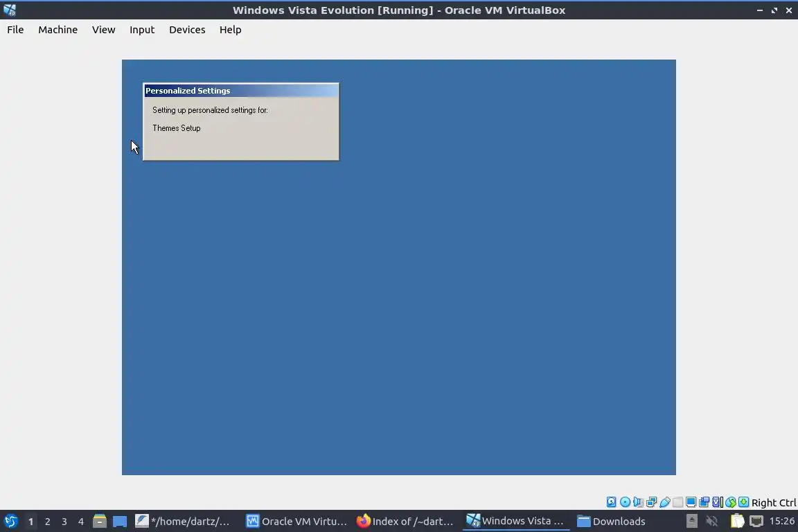Open the recording status indicator icon
Screen dimensions: 798x532
pyautogui.click(x=704, y=502)
